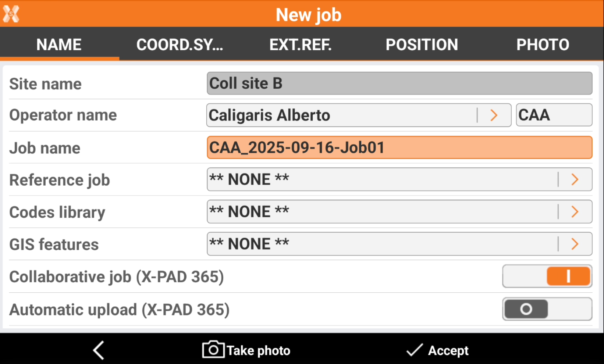Click the Accept checkmark icon
Screen dimensions: 604x364
click(415, 350)
